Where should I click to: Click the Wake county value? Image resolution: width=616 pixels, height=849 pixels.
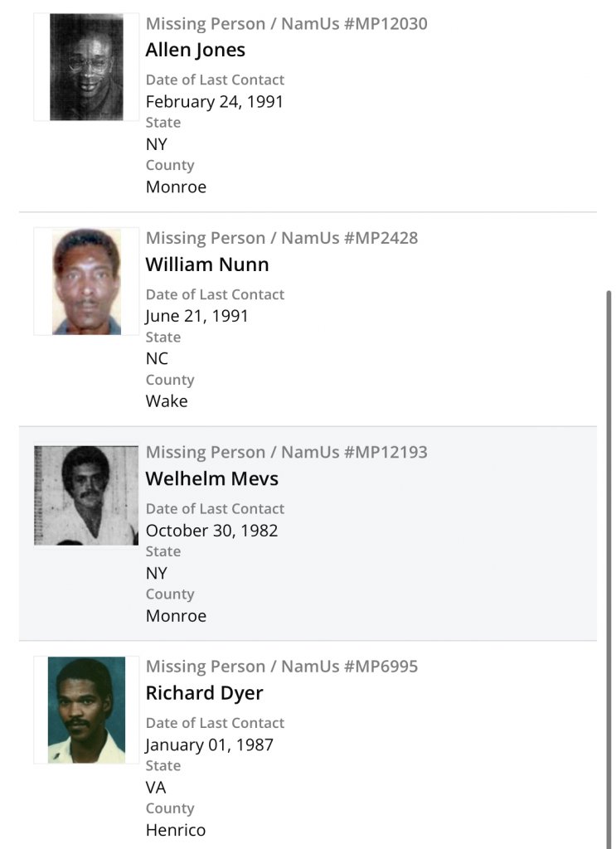click(167, 401)
